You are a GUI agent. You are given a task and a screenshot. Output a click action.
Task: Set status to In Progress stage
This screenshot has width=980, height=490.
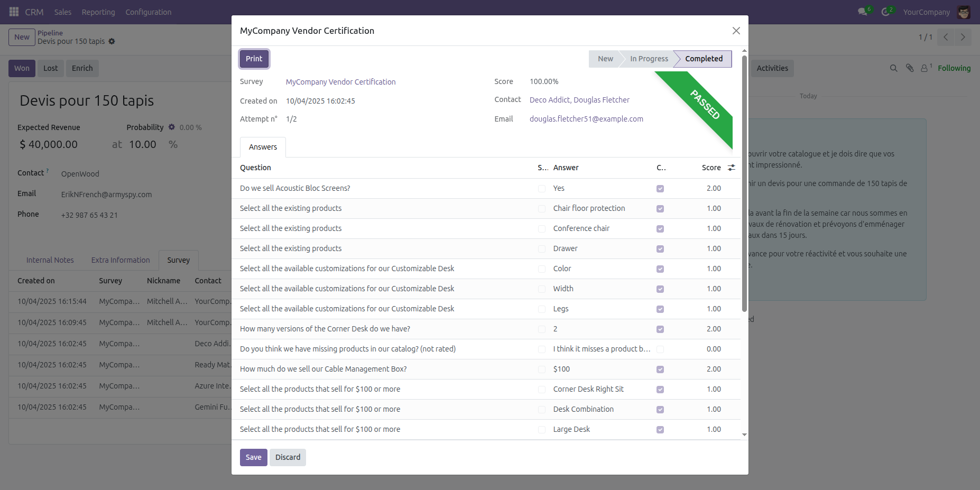649,59
